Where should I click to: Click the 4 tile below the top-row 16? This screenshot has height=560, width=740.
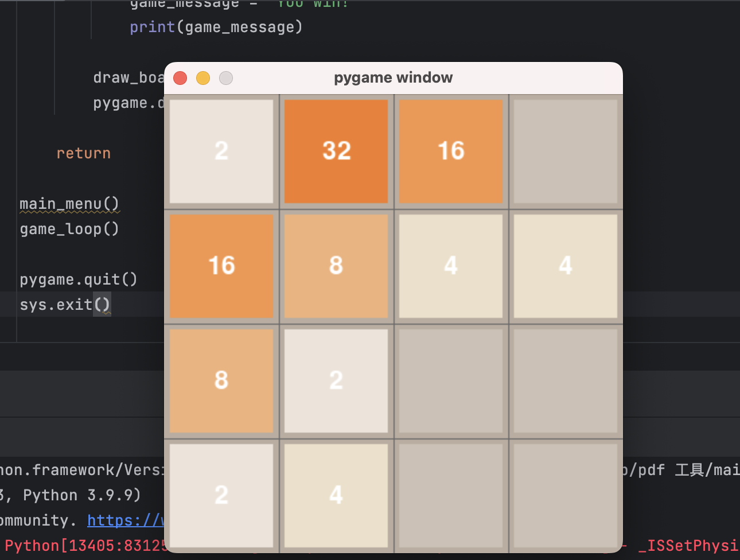click(451, 266)
